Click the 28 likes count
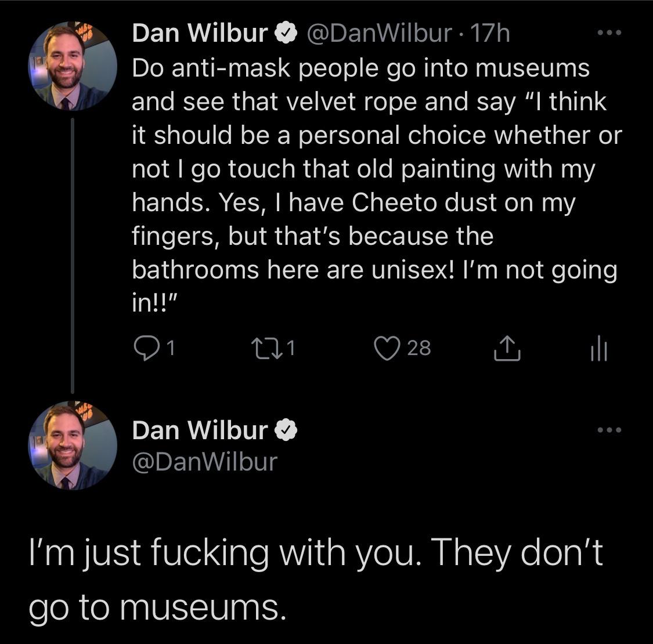This screenshot has height=644, width=653. [419, 348]
